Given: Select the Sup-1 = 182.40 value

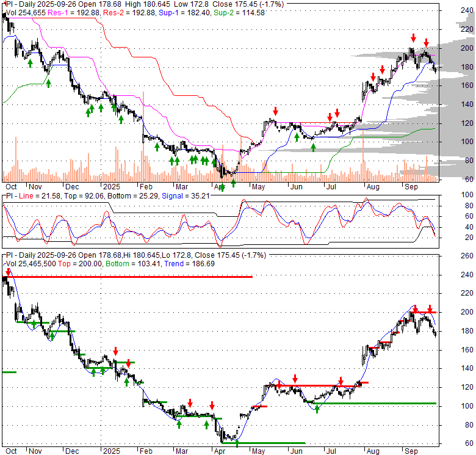Looking at the screenshot, I should coord(185,13).
